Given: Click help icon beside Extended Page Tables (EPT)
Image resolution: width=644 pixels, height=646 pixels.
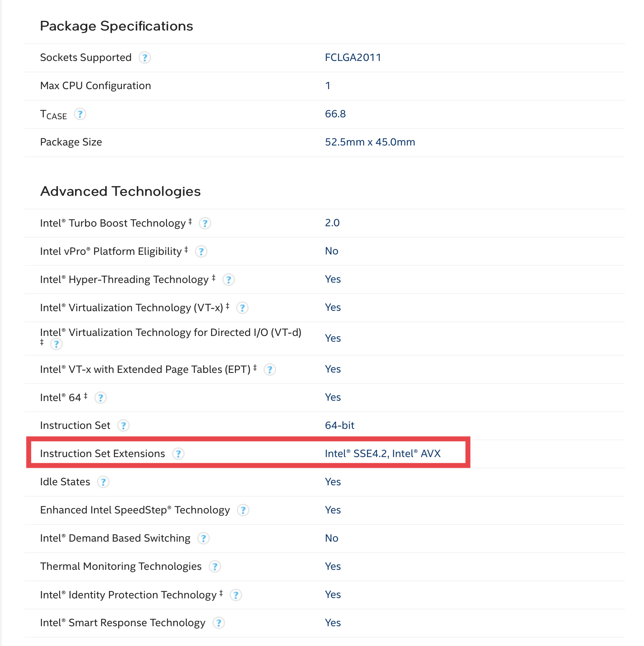Looking at the screenshot, I should click(x=269, y=369).
